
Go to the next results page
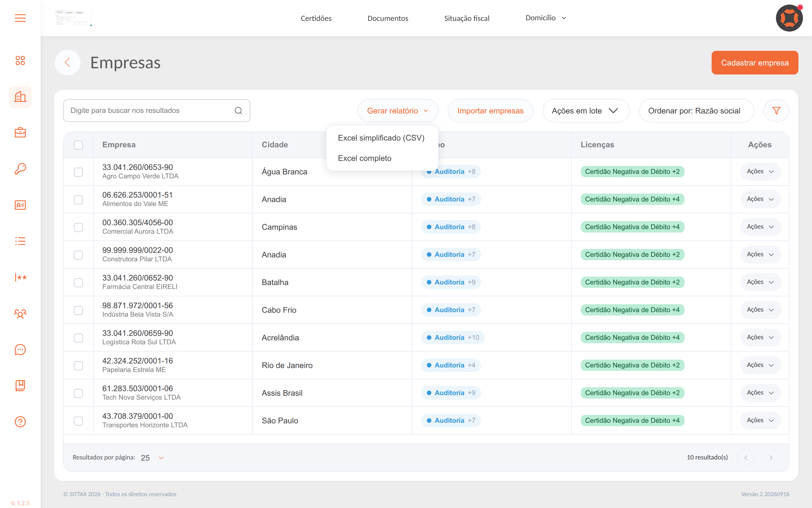click(x=771, y=457)
